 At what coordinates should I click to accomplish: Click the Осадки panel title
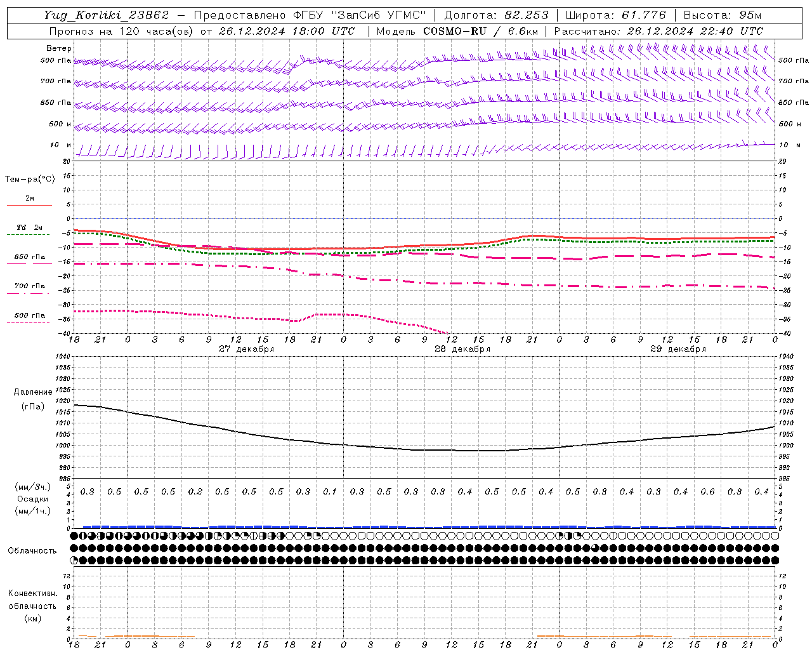click(33, 499)
